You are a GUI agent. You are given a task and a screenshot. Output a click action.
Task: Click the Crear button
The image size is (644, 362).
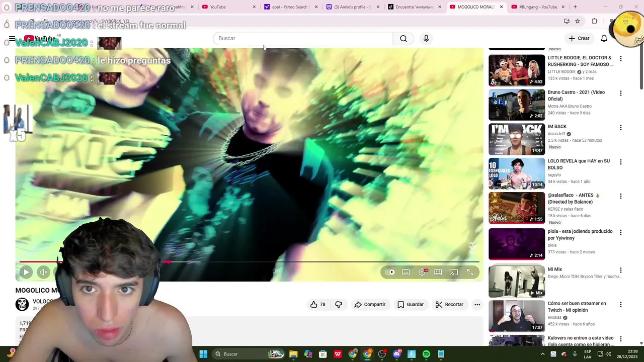coord(579,38)
